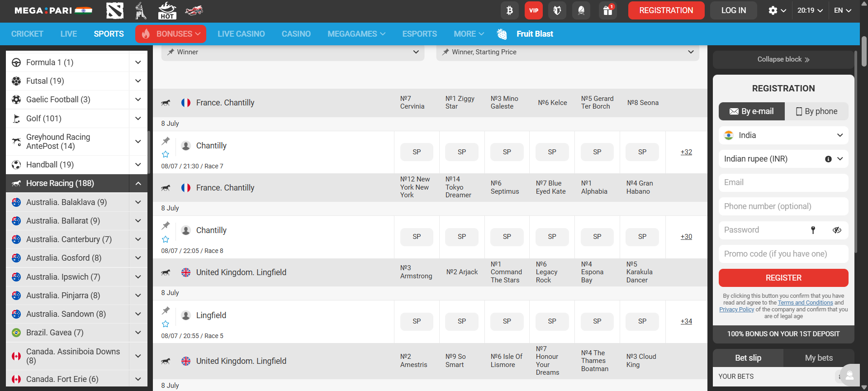Select By e-mail registration option
Image resolution: width=868 pixels, height=391 pixels.
[x=751, y=111]
